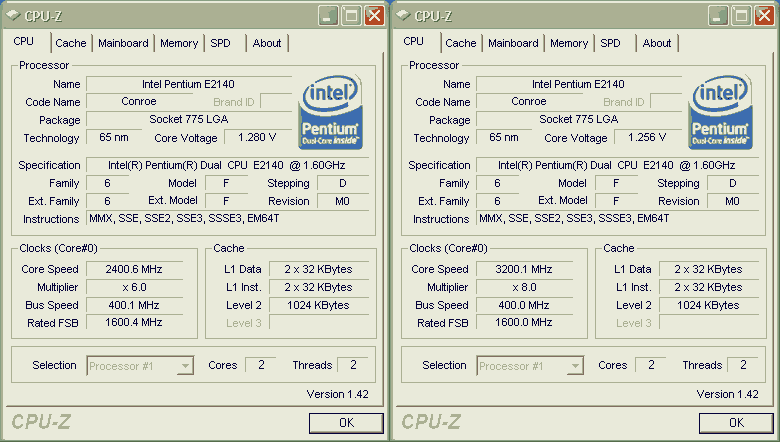Click the 1.256 V Core Voltage field
This screenshot has height=442, width=780.
[x=647, y=137]
